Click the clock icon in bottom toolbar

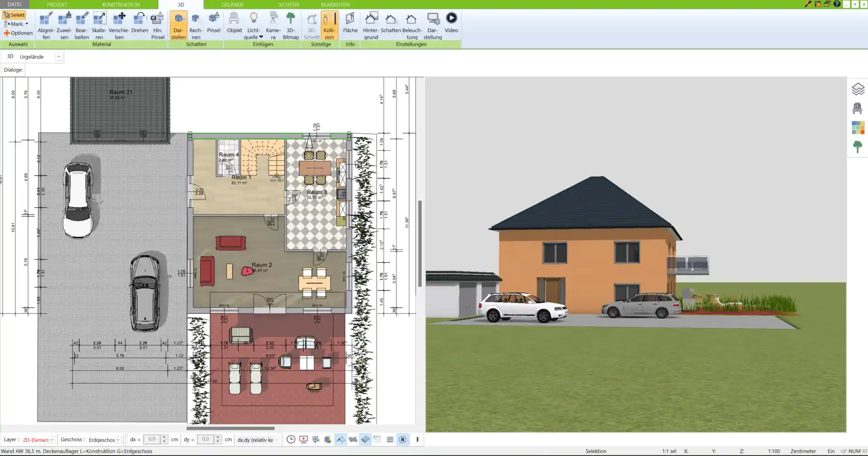[291, 439]
